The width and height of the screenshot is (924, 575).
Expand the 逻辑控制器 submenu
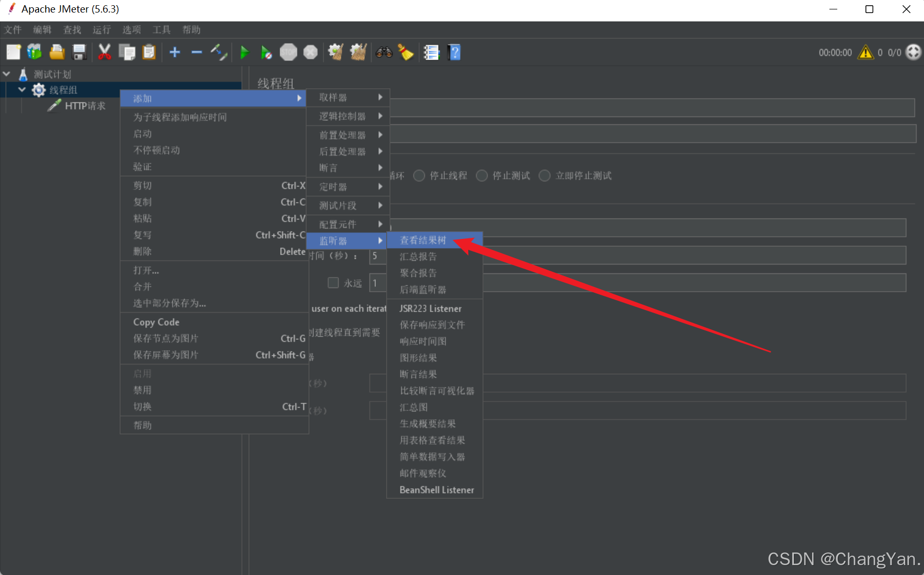coord(348,116)
